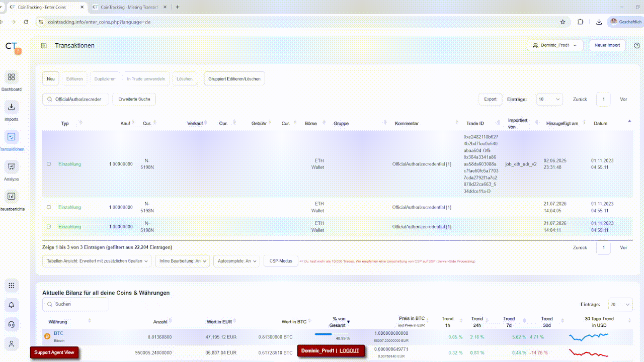Sort table by Kommentar column header
The image size is (644, 362).
[x=407, y=123]
